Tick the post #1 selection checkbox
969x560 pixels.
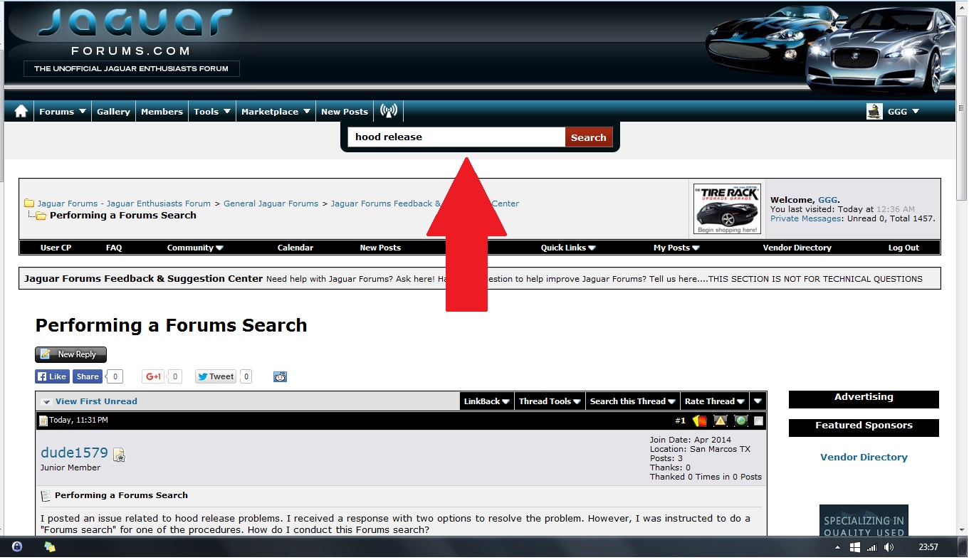pos(758,421)
